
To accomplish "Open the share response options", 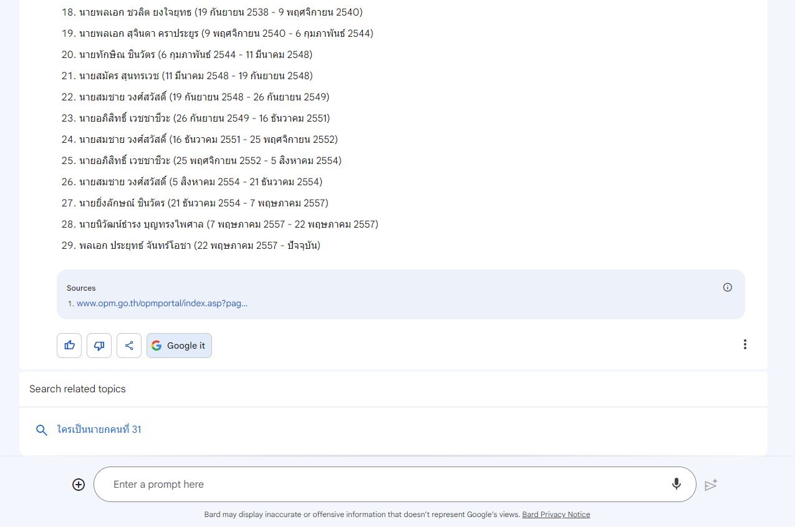I will 129,346.
